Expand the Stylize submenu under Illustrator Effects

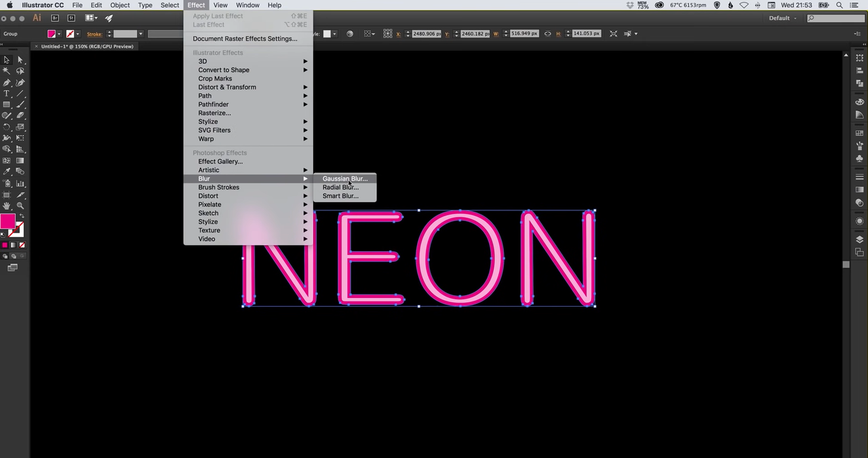(248, 121)
